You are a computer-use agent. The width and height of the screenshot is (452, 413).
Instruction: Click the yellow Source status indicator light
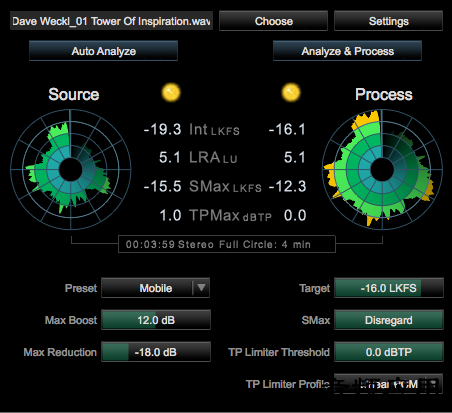coord(171,92)
